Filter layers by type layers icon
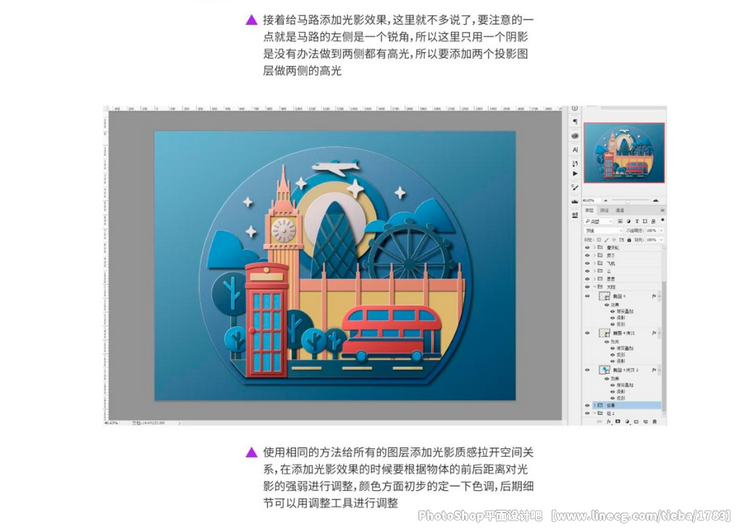This screenshot has height=530, width=750. [637, 221]
